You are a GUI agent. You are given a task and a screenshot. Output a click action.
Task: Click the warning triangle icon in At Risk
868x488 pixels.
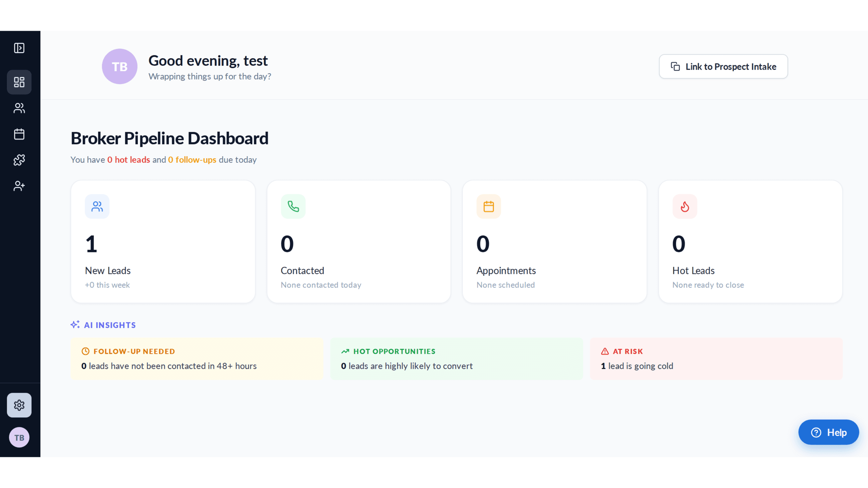click(605, 351)
